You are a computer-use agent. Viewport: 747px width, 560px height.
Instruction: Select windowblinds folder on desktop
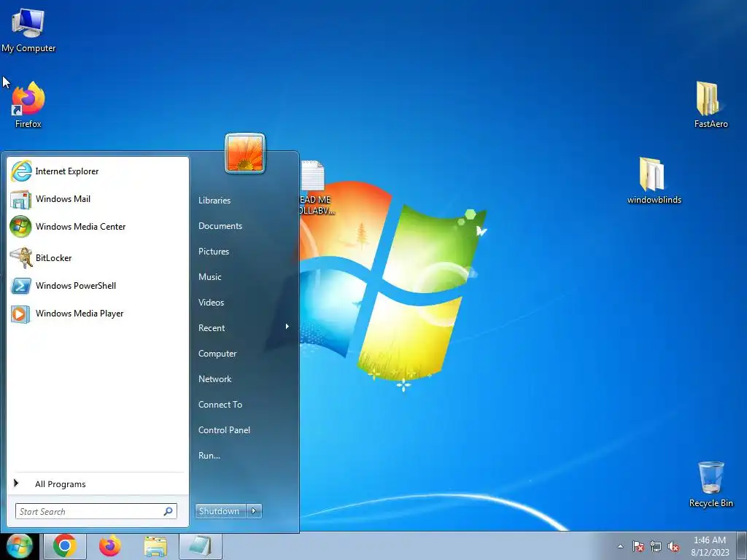pos(654,181)
